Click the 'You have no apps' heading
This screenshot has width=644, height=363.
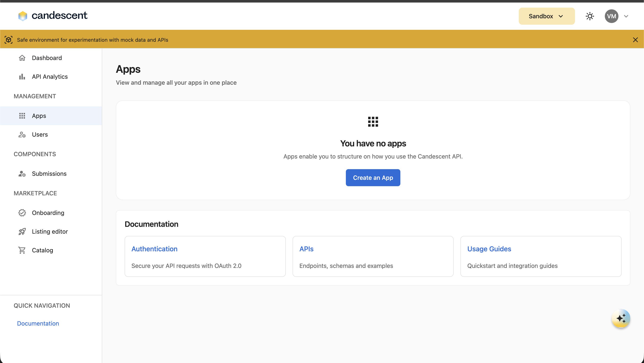(373, 143)
